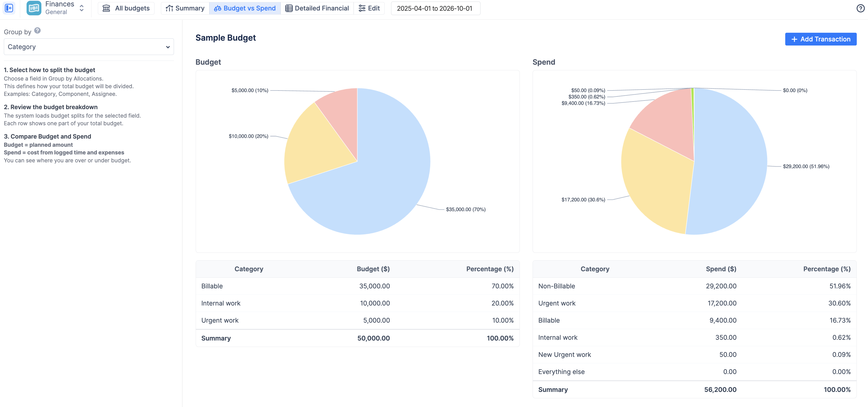Open the Finances General switcher chevrons
Viewport: 868px width, 407px height.
pyautogui.click(x=81, y=8)
